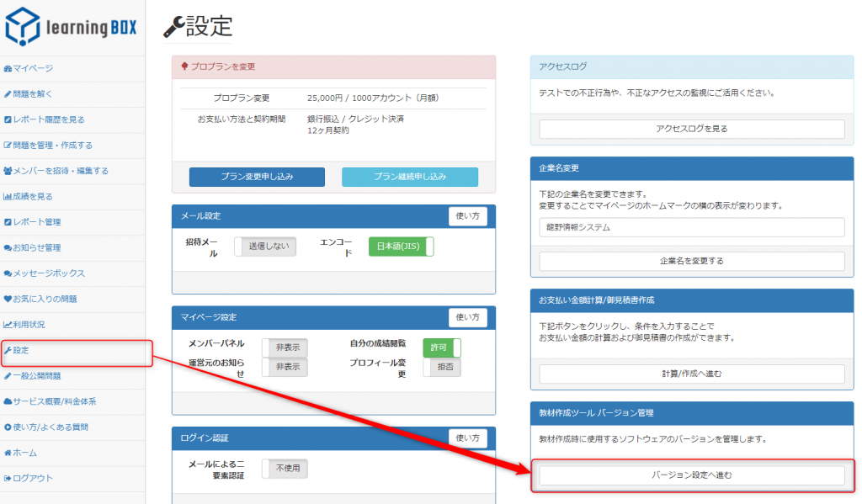Click the cloud icon beside サービス概要/料金体系

[8, 401]
